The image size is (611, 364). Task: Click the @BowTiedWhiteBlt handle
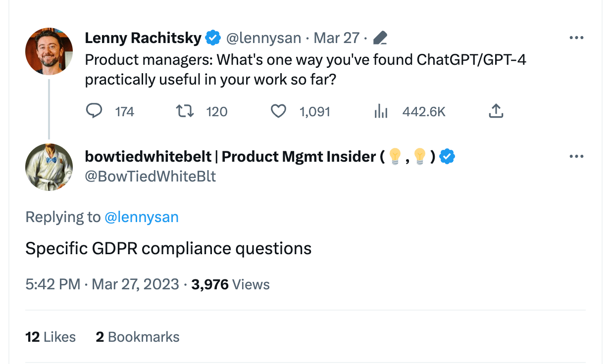[151, 177]
